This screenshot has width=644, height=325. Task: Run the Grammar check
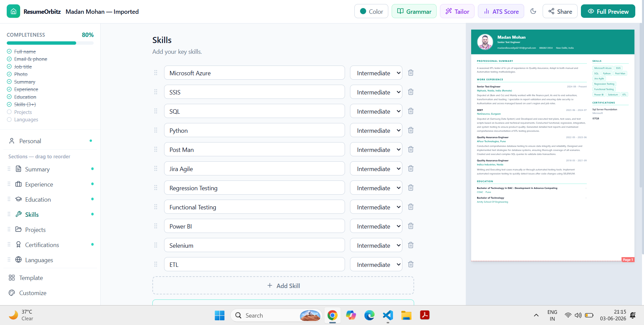pos(414,11)
